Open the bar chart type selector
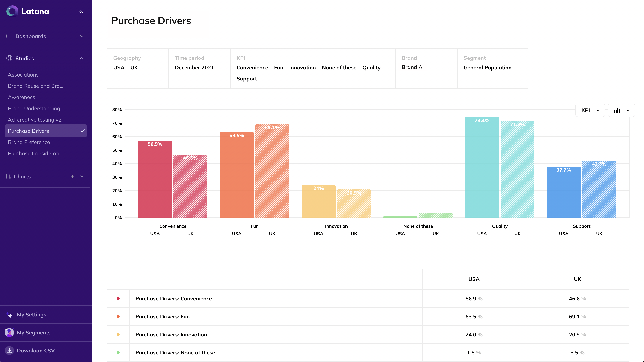 coord(621,110)
